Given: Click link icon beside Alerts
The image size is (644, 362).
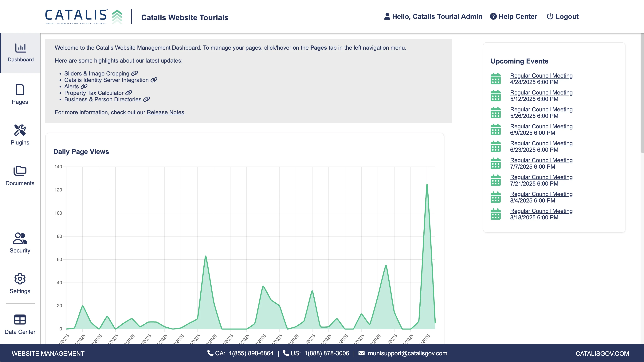Looking at the screenshot, I should tap(84, 86).
